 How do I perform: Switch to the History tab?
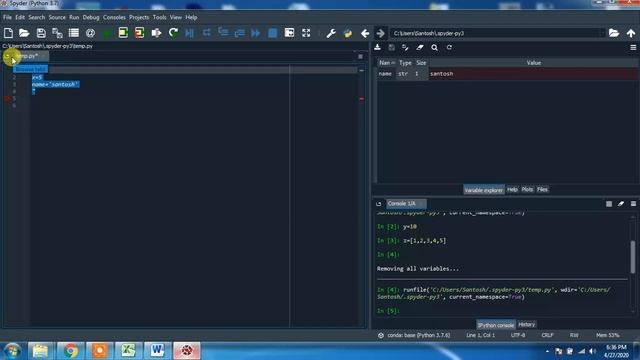pyautogui.click(x=527, y=324)
